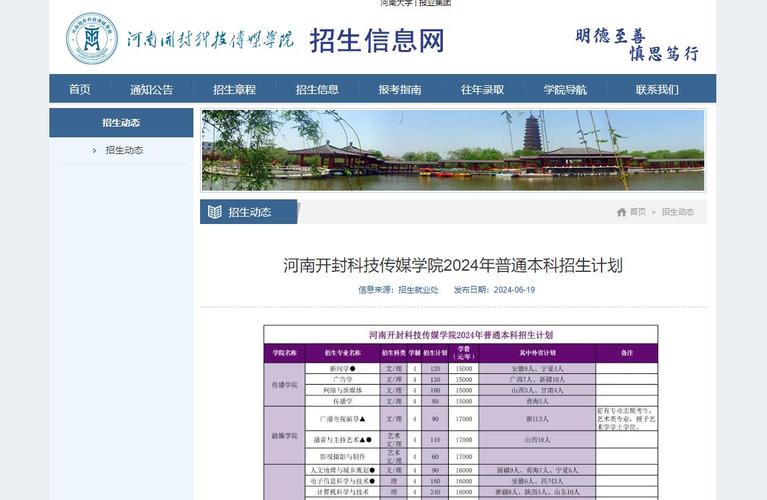The width and height of the screenshot is (767, 500).
Task: Go to 招生章程 navigation item
Action: pyautogui.click(x=234, y=90)
